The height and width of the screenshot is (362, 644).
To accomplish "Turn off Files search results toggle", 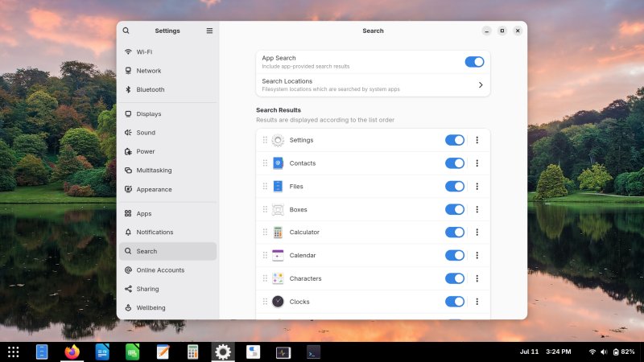I will click(455, 187).
